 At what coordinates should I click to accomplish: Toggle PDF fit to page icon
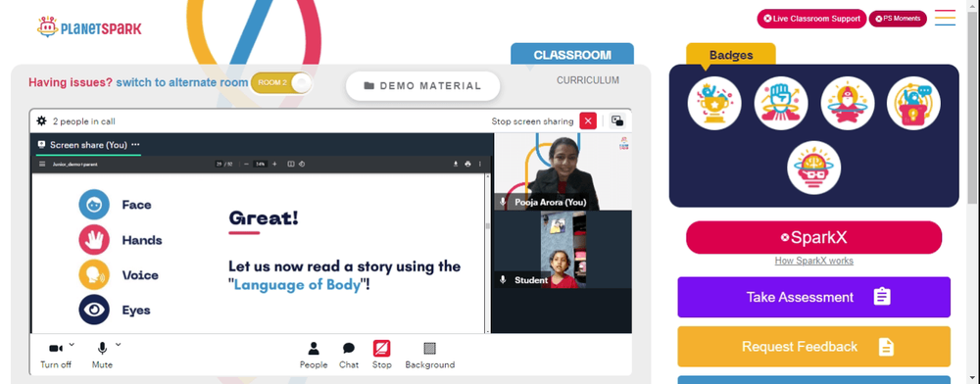[291, 165]
